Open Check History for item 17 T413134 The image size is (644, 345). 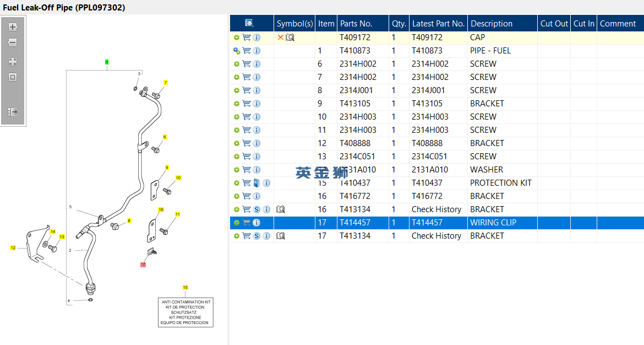436,236
